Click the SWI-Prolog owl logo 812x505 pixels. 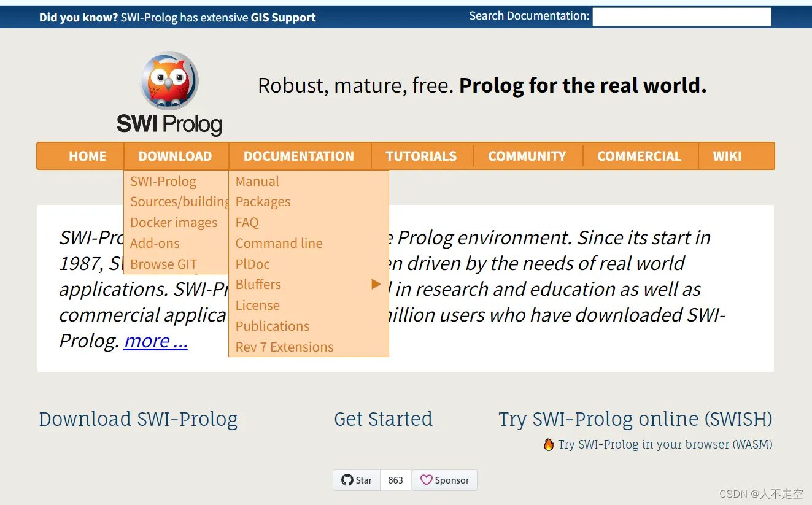(169, 80)
